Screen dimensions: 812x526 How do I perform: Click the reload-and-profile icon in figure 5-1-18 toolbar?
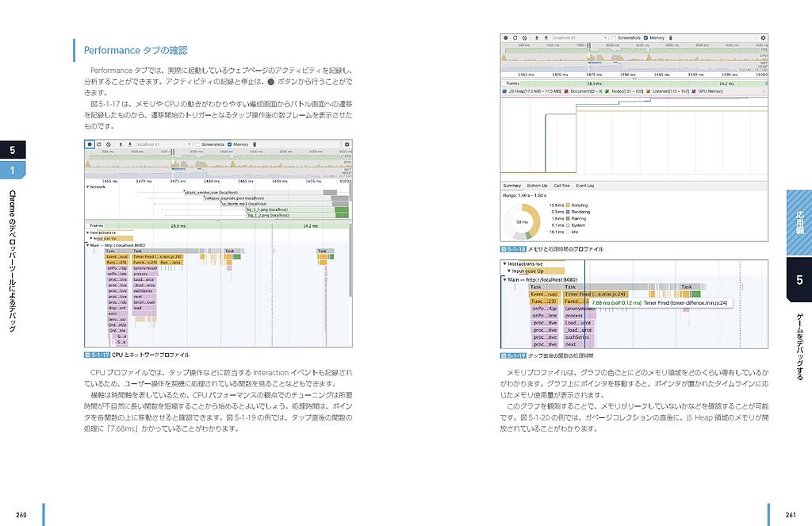(x=515, y=38)
